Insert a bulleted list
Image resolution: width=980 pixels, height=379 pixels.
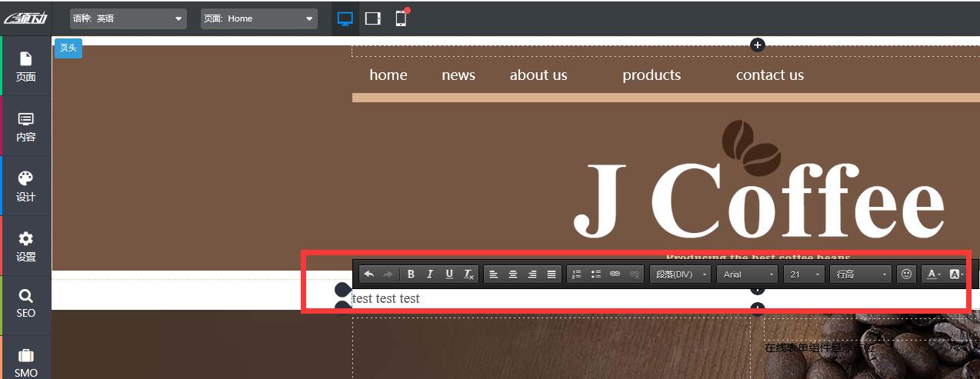(x=596, y=274)
